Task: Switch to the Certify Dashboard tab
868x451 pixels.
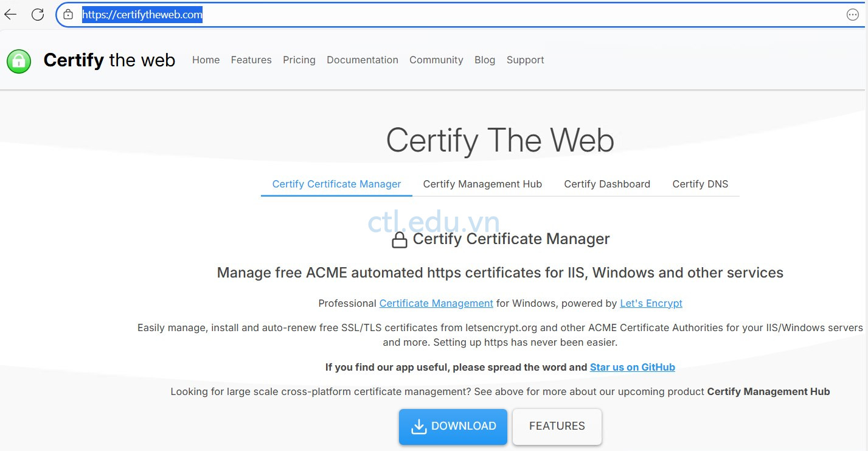Action: click(x=607, y=184)
